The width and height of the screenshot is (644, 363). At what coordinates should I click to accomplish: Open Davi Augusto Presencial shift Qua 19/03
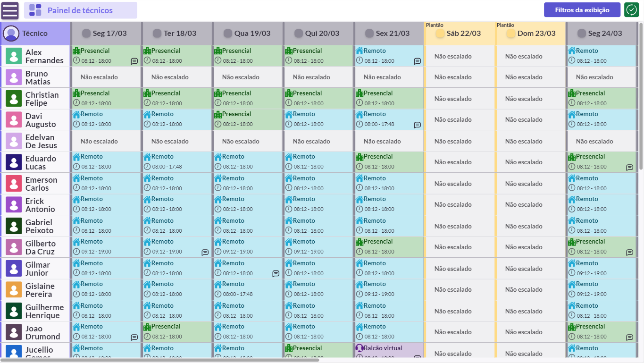[247, 120]
